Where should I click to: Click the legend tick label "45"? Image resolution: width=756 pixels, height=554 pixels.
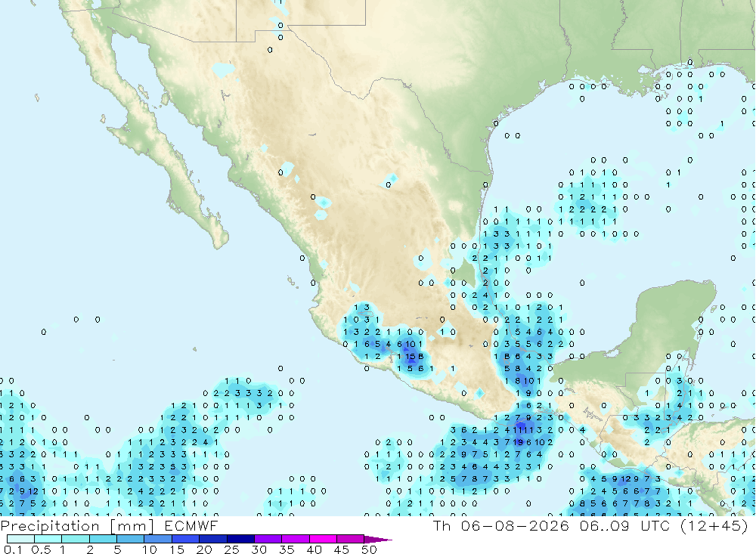[342, 549]
